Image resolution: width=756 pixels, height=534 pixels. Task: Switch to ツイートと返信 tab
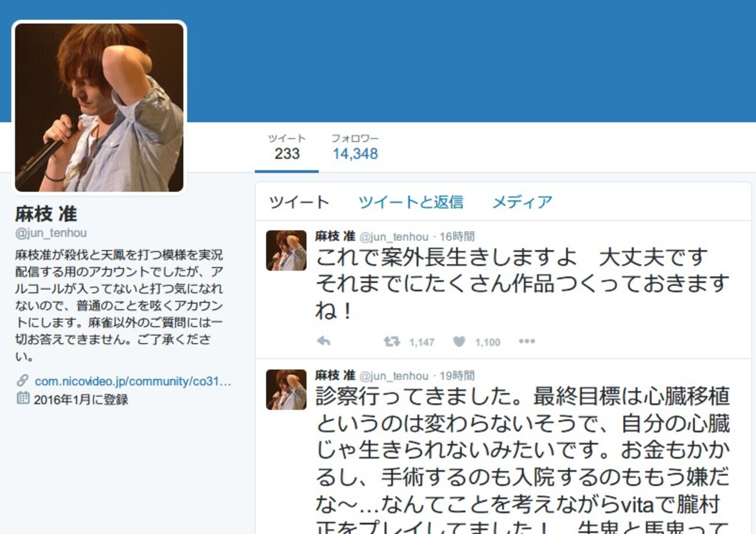point(411,202)
